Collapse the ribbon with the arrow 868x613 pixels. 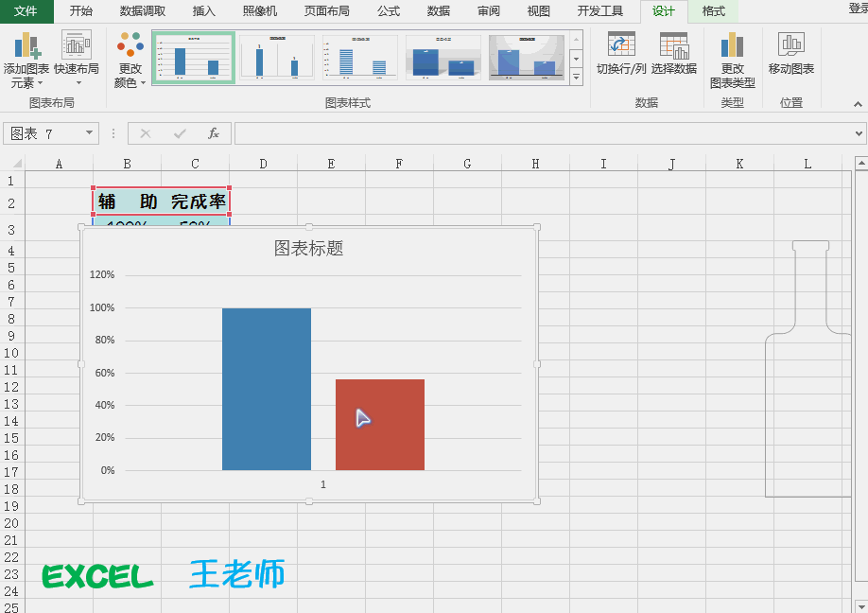pos(858,104)
